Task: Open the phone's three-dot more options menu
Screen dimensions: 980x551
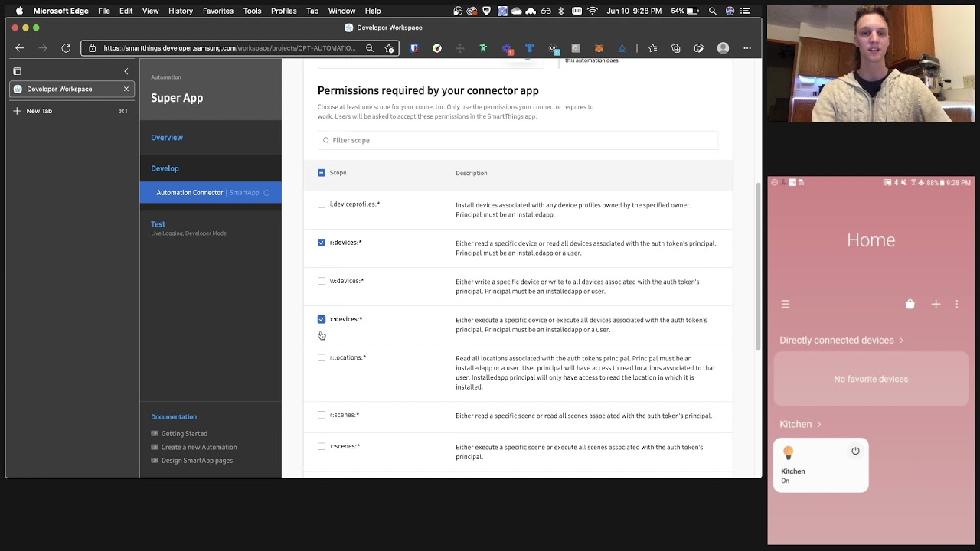Action: click(956, 304)
